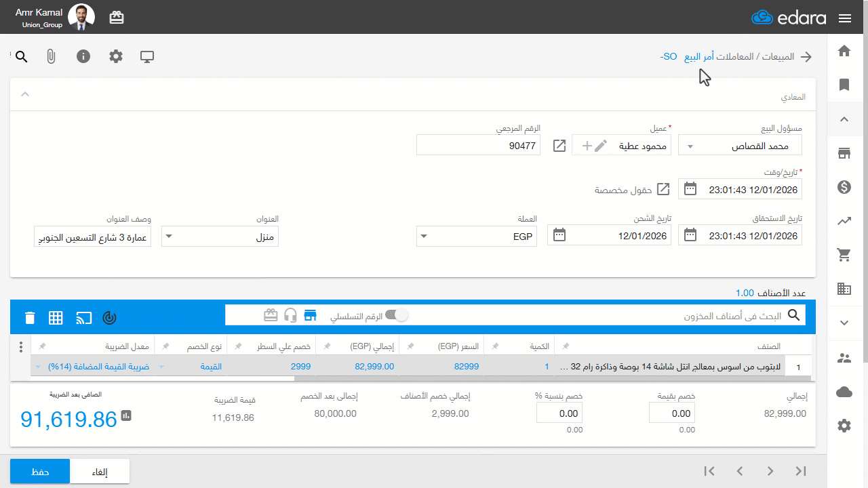Screen dimensions: 868x488
Task: Click the monitor display icon
Action: [147, 56]
